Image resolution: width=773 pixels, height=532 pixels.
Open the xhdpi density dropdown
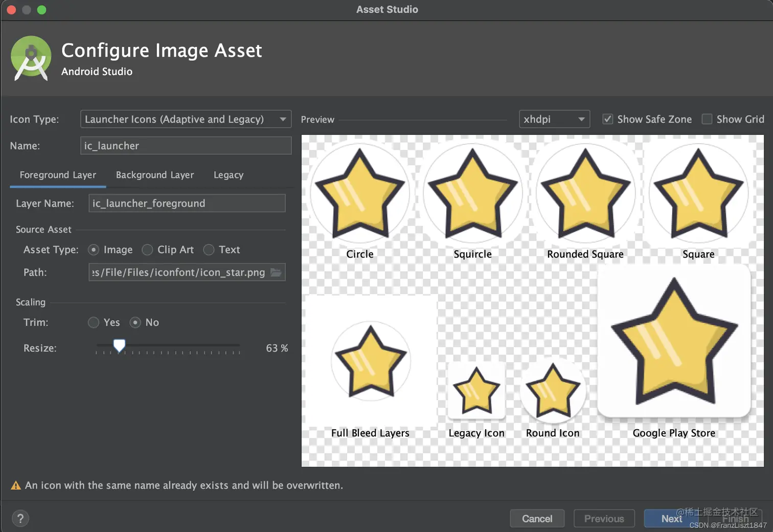pyautogui.click(x=554, y=119)
